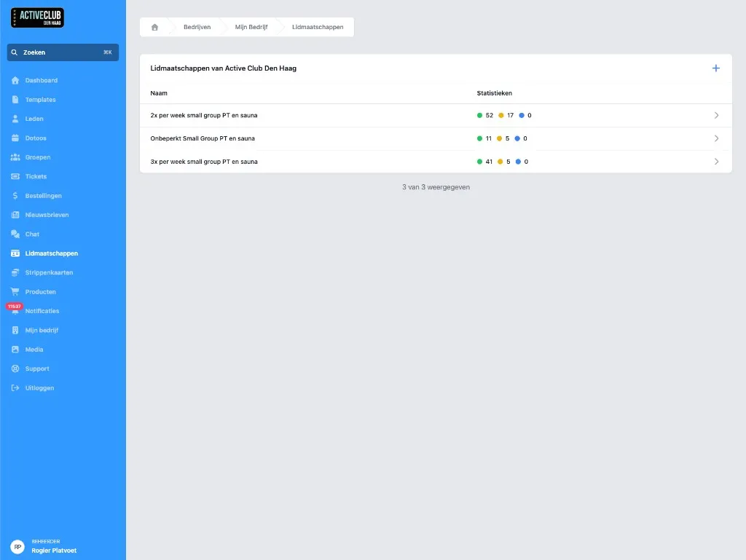Screen dimensions: 746x560
Task: Click the Zoeken search field
Action: [x=63, y=52]
